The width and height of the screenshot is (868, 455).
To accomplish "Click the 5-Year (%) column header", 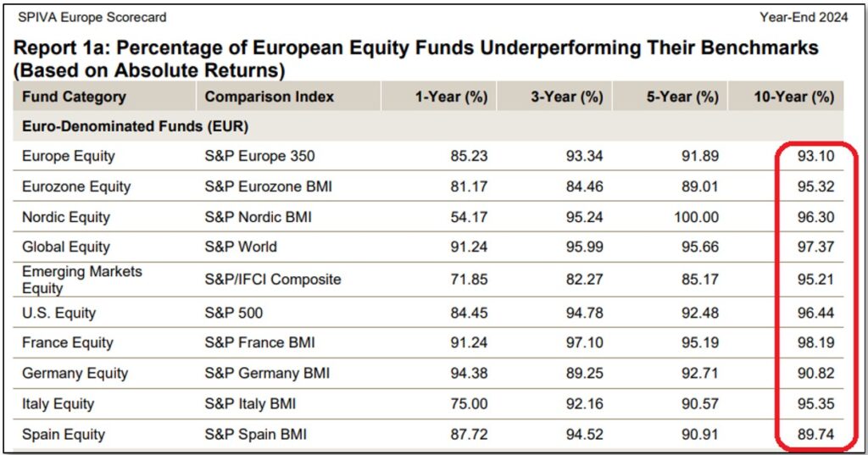I will pos(682,97).
